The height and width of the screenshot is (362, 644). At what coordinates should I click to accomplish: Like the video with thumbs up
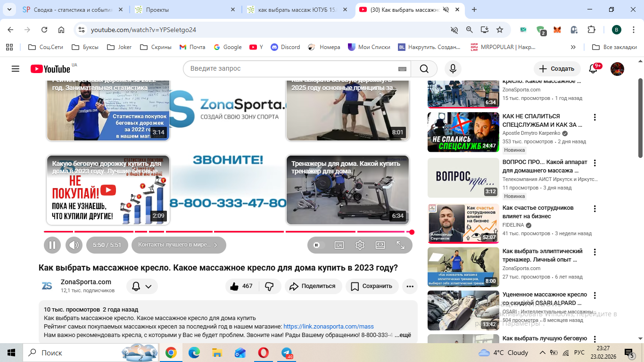click(241, 286)
